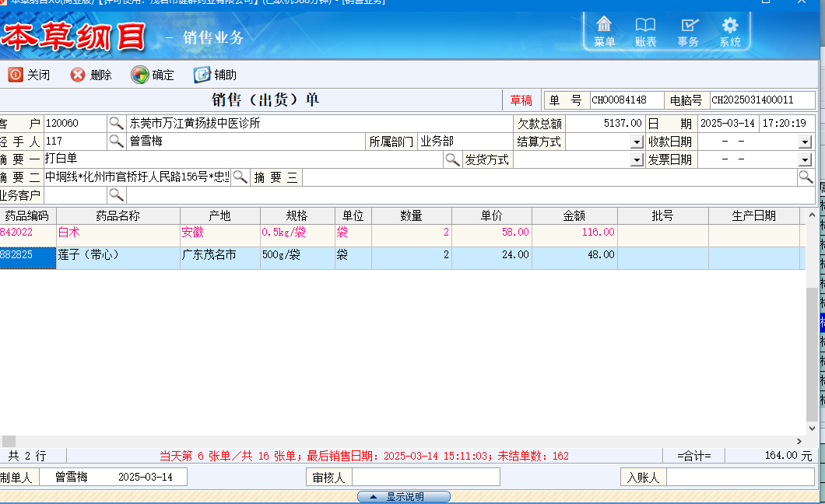This screenshot has height=504, width=825.
Task: Expand the 发货方式 dropdown
Action: pos(637,159)
